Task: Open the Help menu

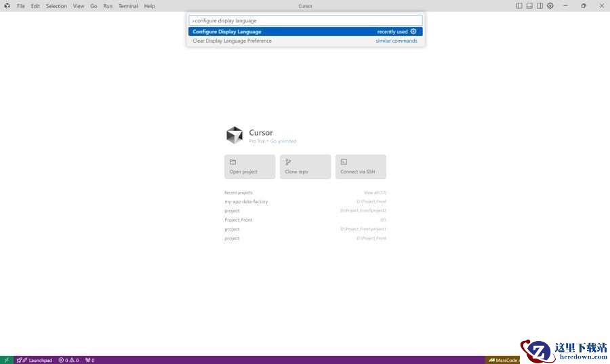Action: [x=149, y=6]
